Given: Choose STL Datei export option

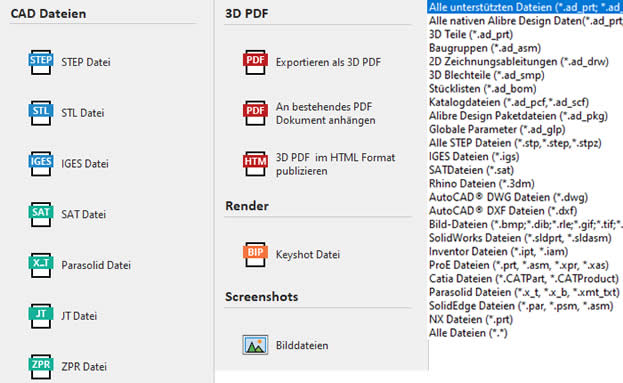Looking at the screenshot, I should coord(83,113).
